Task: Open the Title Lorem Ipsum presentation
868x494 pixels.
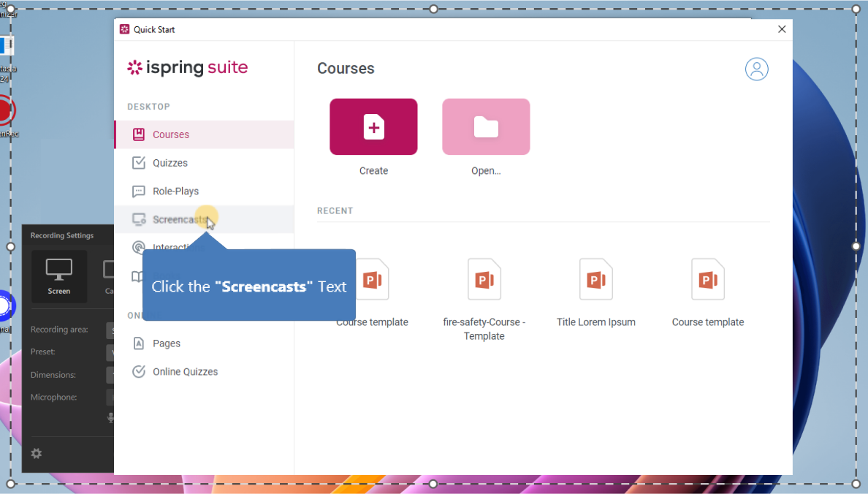Action: pos(596,294)
